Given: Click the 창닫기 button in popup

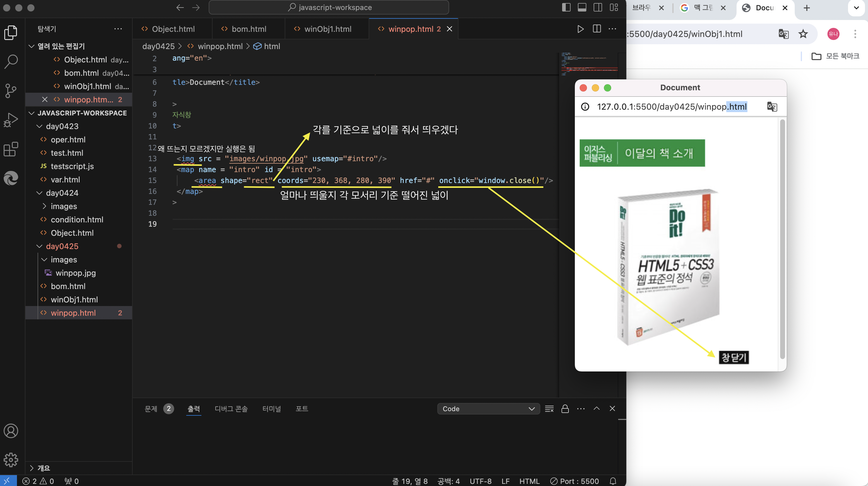Looking at the screenshot, I should point(734,357).
